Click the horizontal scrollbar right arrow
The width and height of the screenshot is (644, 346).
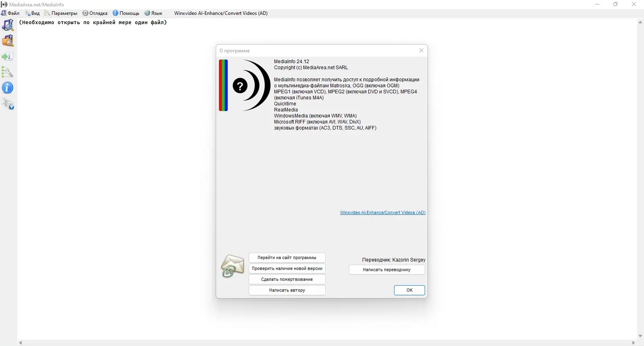tap(634, 343)
